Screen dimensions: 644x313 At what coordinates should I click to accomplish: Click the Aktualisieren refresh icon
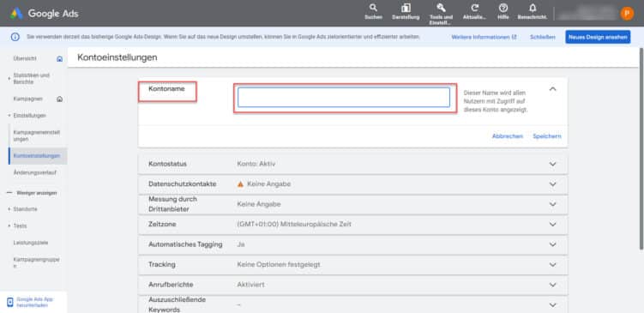click(x=475, y=8)
